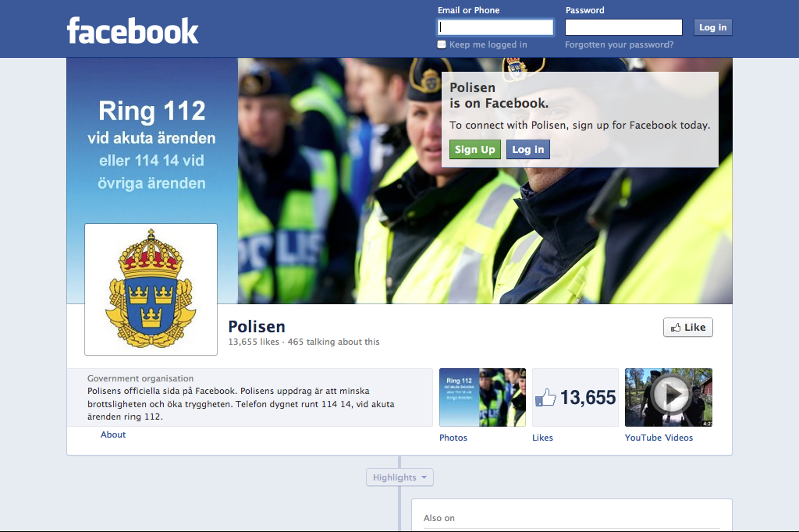
Task: Play the YouTube Videos thumbnail
Action: point(669,397)
